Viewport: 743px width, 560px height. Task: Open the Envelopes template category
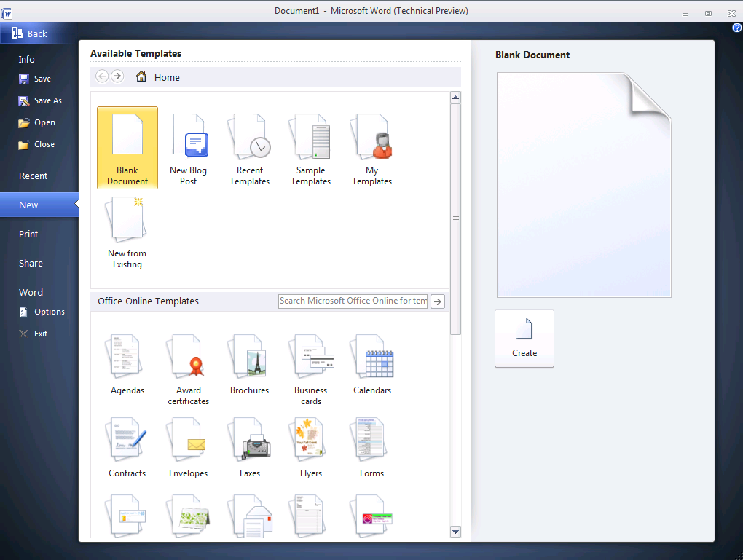(188, 448)
